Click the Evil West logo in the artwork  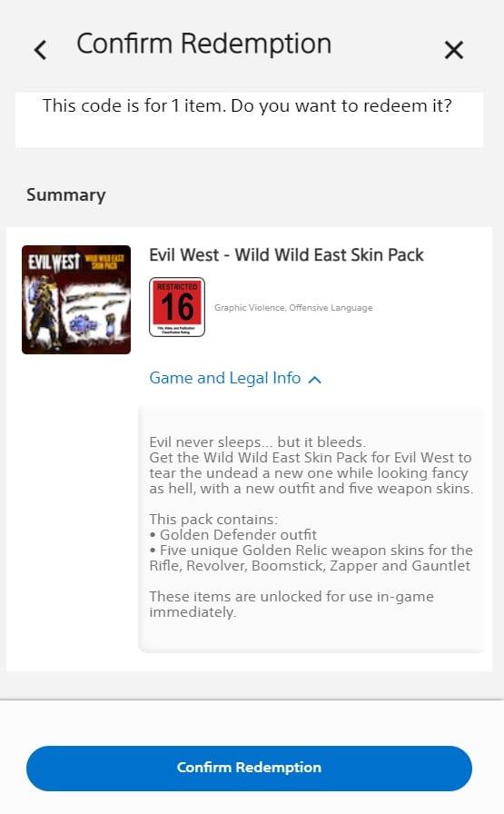54,263
